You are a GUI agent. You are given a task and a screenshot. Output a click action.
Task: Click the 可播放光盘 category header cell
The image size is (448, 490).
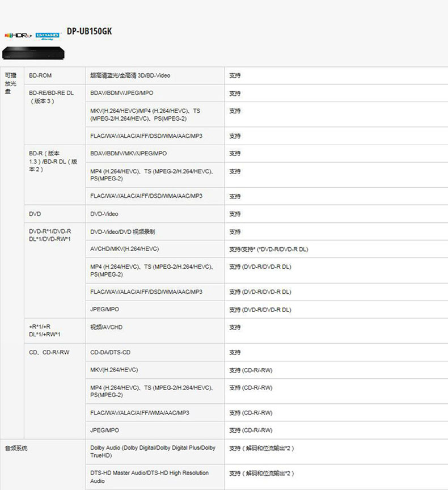click(11, 83)
